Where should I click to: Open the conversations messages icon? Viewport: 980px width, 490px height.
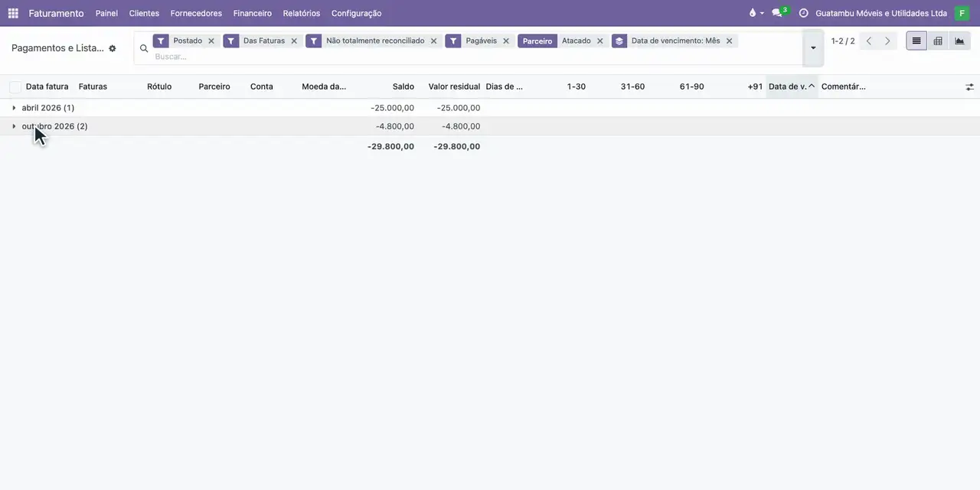click(779, 13)
